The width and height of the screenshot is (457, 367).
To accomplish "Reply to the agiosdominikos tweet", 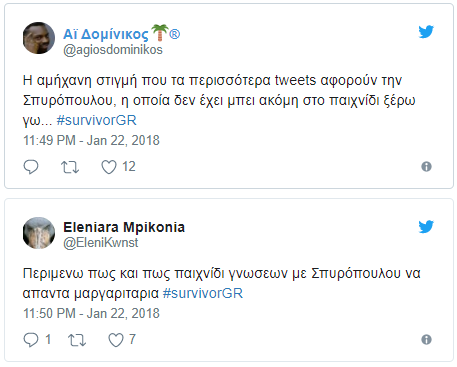I will pyautogui.click(x=31, y=167).
